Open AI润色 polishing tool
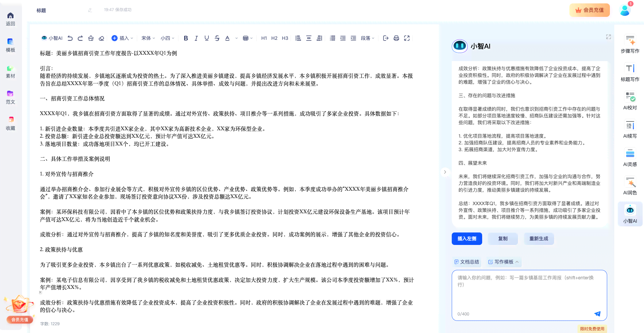 click(x=630, y=186)
